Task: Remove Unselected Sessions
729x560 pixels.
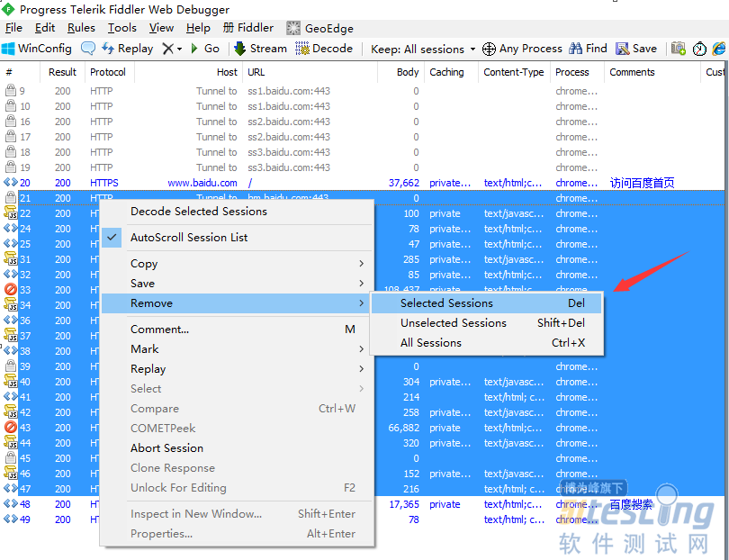Action: [x=487, y=323]
